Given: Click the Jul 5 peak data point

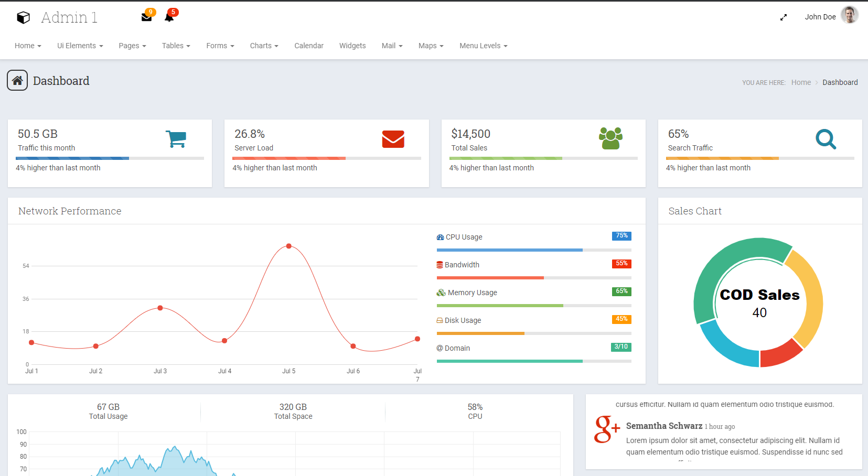Looking at the screenshot, I should (289, 246).
